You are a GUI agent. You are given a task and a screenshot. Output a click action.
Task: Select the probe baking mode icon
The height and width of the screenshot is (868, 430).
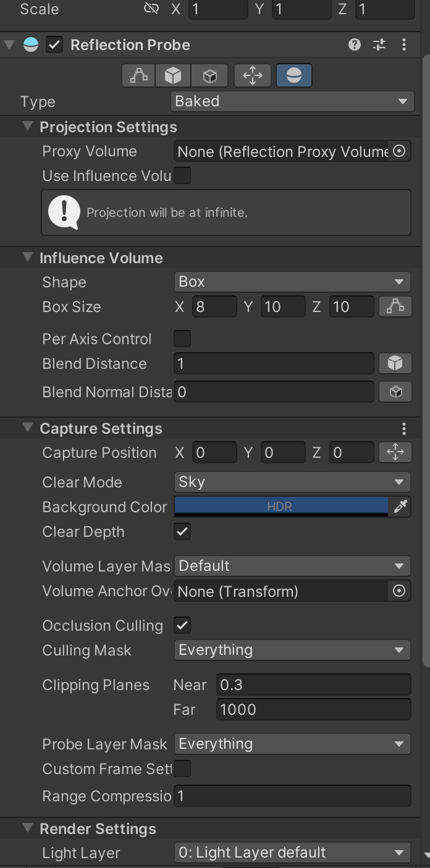293,75
